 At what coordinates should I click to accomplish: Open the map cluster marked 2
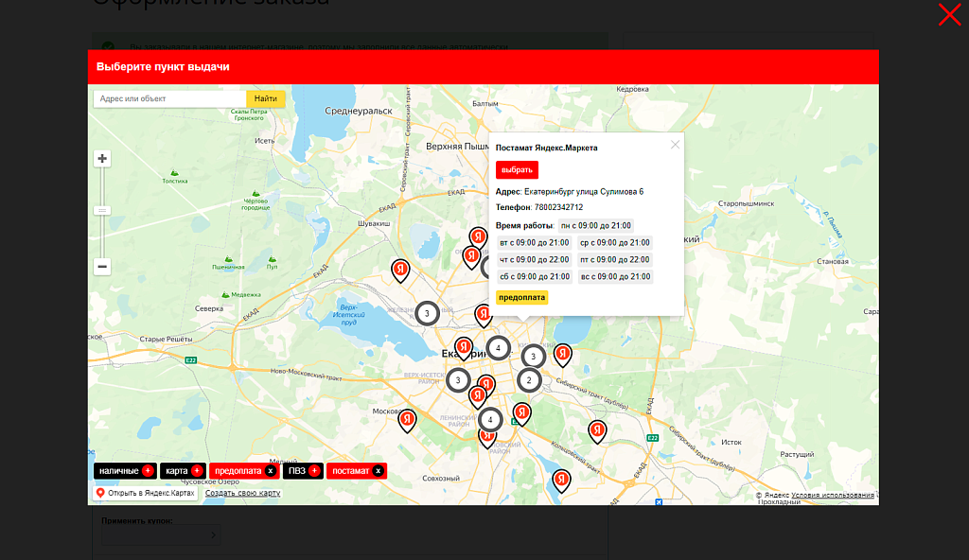(529, 380)
